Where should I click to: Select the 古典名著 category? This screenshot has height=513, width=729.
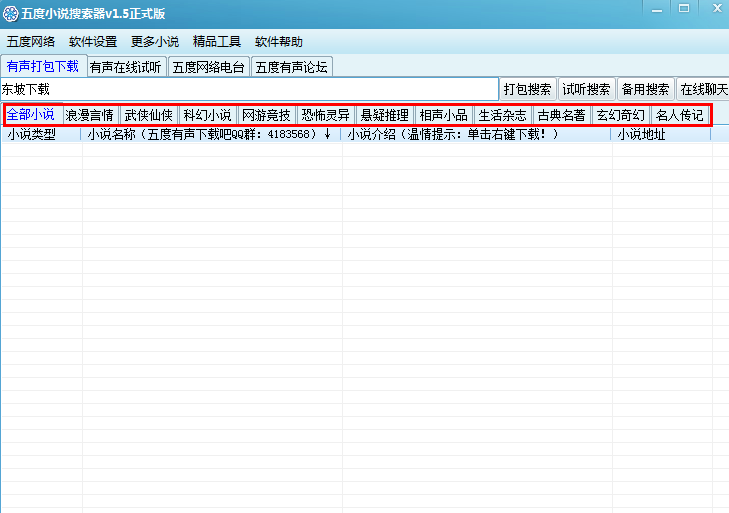[x=562, y=115]
